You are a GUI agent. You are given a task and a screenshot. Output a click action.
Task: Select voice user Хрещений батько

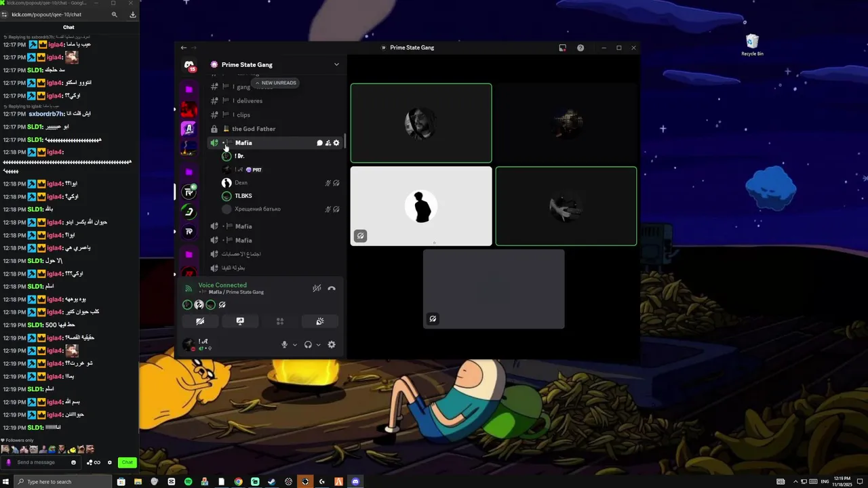pyautogui.click(x=281, y=209)
